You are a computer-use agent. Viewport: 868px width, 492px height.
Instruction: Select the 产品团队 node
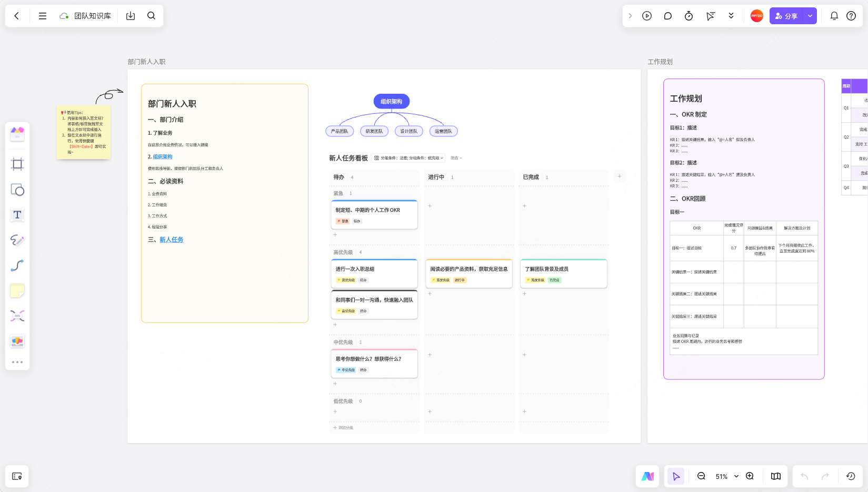[340, 131]
